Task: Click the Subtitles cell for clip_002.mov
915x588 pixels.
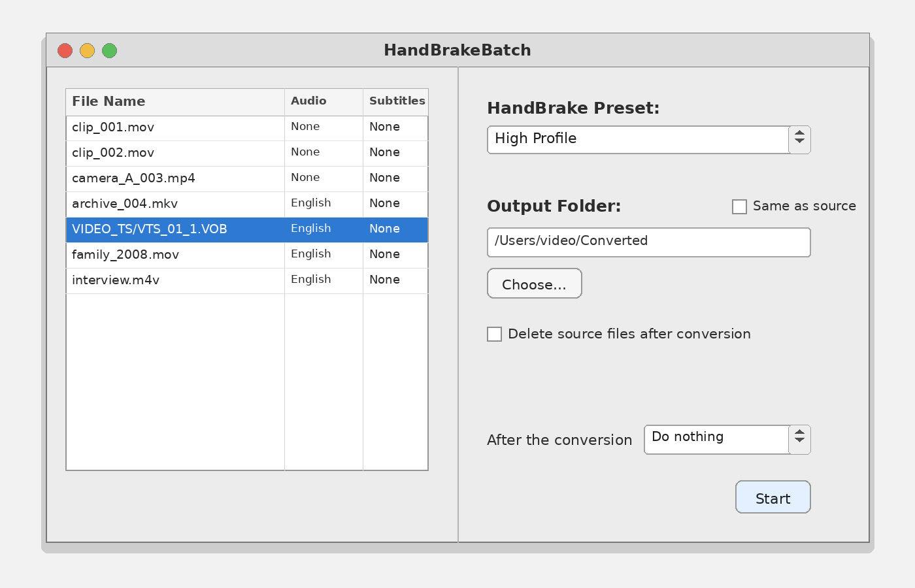Action: coord(395,154)
